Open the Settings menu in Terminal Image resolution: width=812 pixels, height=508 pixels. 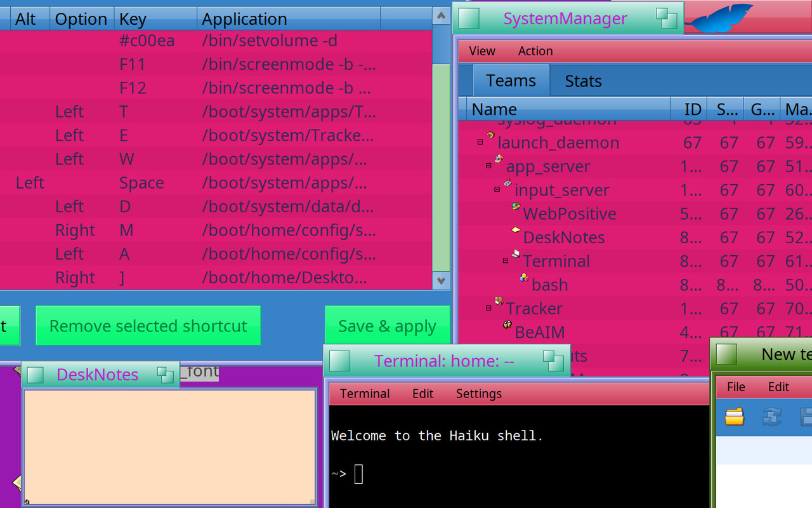tap(479, 394)
